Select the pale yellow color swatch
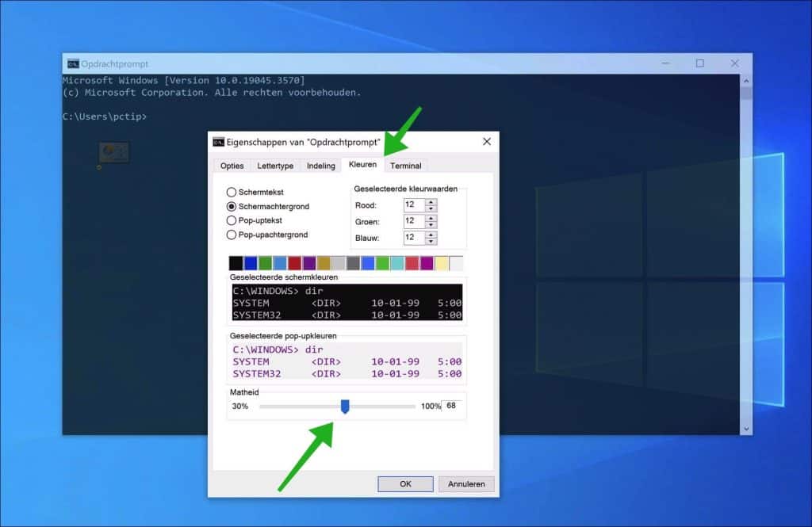This screenshot has width=812, height=527. coord(441,263)
